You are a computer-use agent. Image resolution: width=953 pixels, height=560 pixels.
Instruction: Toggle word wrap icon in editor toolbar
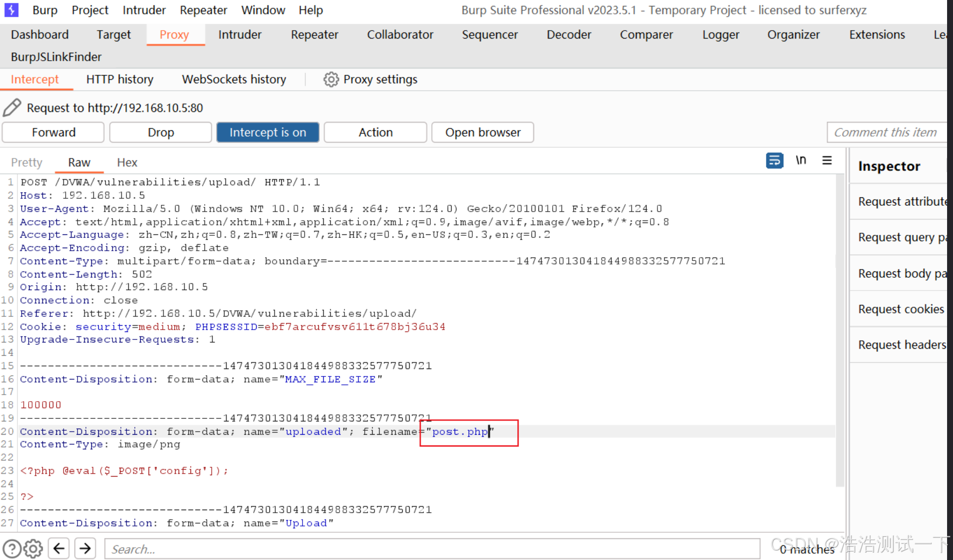pos(774,161)
